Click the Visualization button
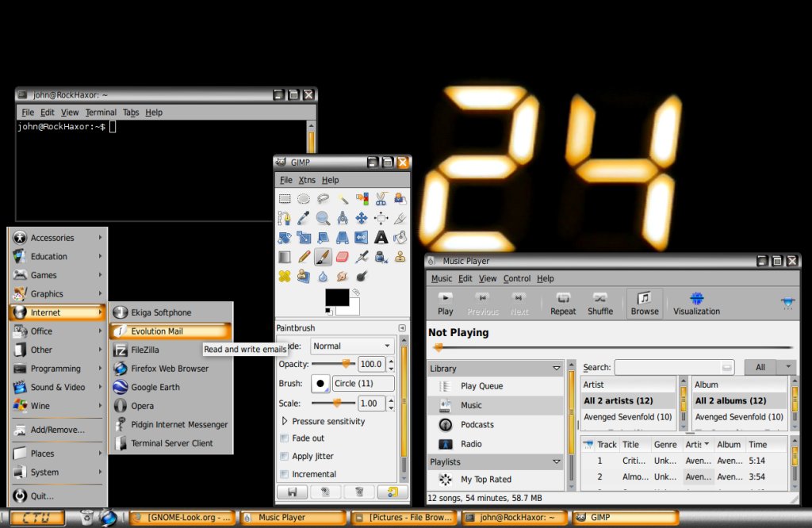Viewport: 812px width, 528px height. coord(696,304)
